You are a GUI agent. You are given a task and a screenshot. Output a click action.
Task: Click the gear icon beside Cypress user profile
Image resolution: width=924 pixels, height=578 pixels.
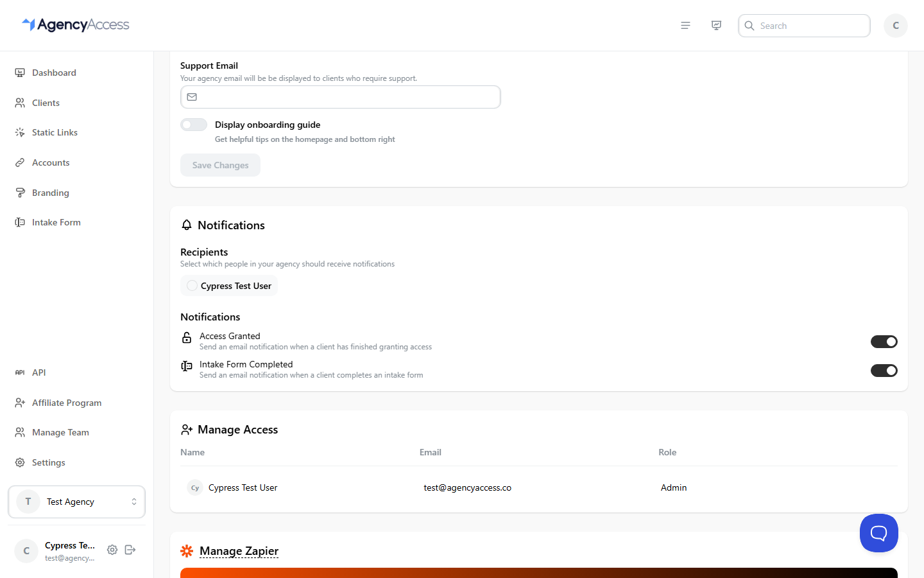(x=112, y=550)
